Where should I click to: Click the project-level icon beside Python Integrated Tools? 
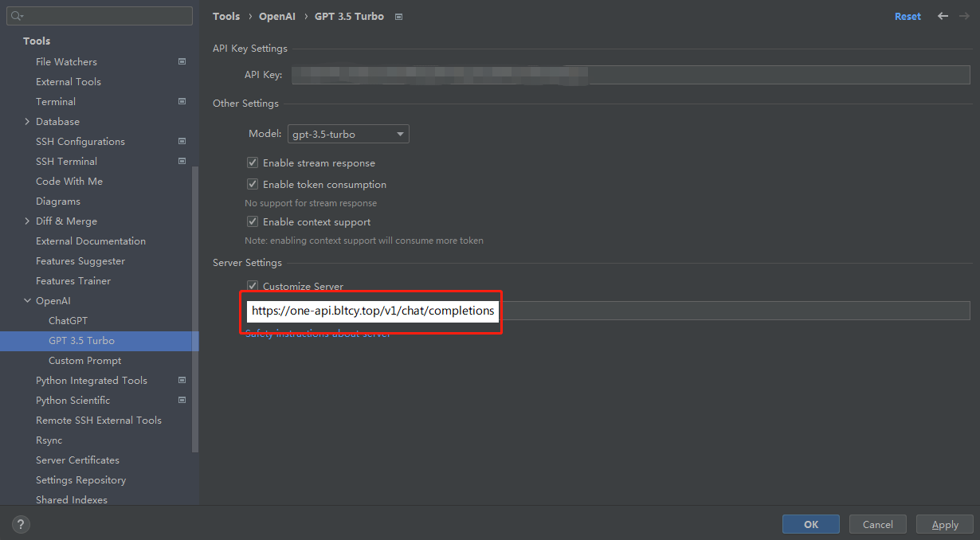coord(182,380)
